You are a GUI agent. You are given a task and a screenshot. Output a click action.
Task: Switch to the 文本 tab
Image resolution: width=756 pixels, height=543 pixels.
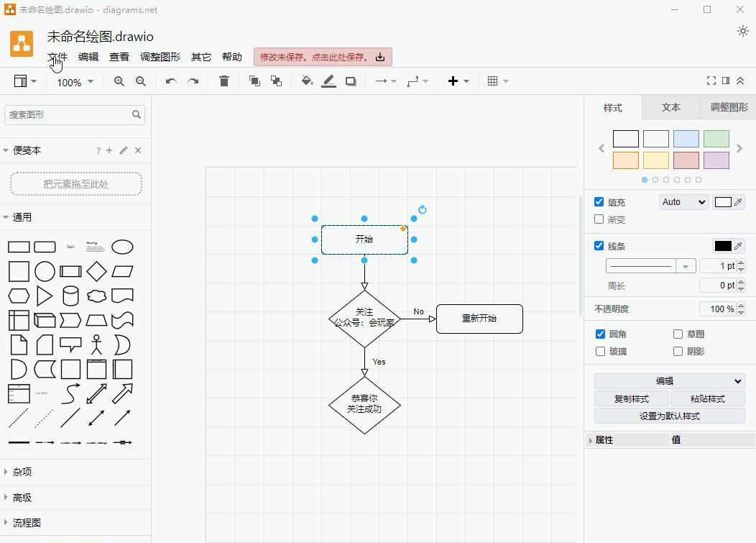(670, 107)
